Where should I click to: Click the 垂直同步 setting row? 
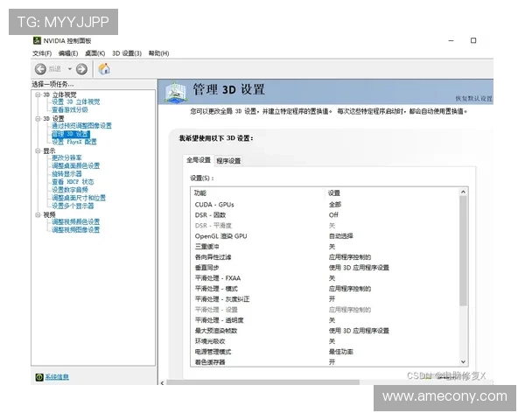(x=325, y=268)
